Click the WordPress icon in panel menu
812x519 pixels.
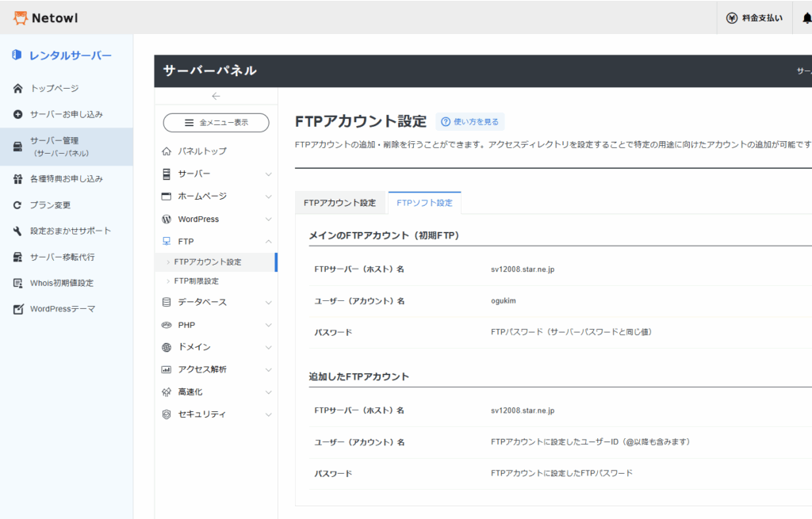pos(167,219)
